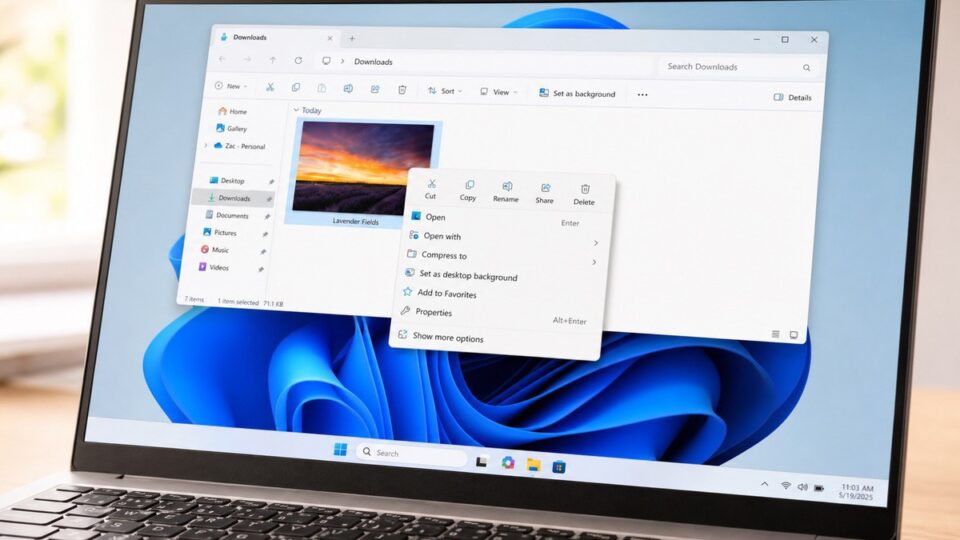Choose Rename in the context menu
This screenshot has height=540, width=960.
pyautogui.click(x=506, y=192)
